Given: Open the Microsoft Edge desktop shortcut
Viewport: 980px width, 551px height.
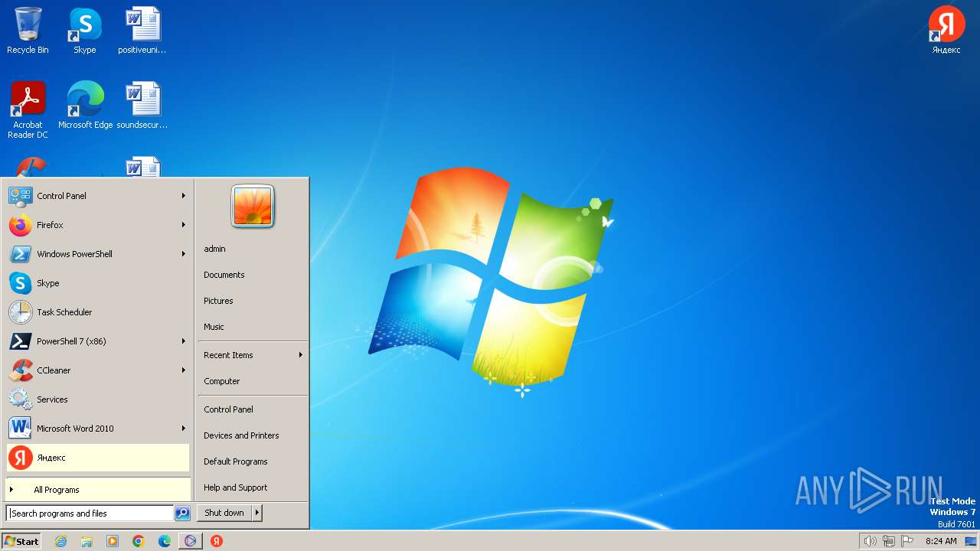Looking at the screenshot, I should coord(85,105).
